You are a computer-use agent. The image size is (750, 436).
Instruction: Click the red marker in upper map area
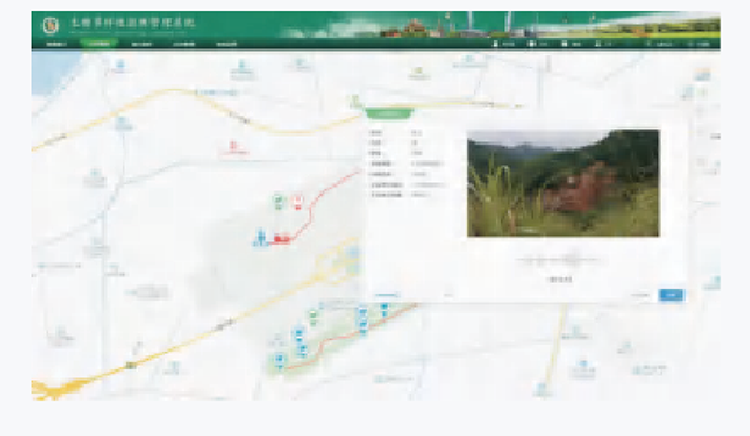pyautogui.click(x=234, y=148)
